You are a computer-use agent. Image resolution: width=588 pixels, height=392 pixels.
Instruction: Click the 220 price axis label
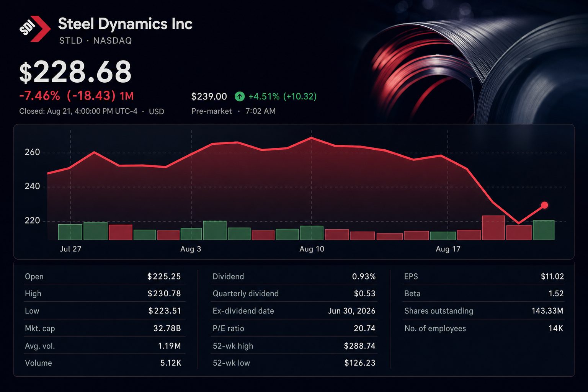(x=33, y=220)
